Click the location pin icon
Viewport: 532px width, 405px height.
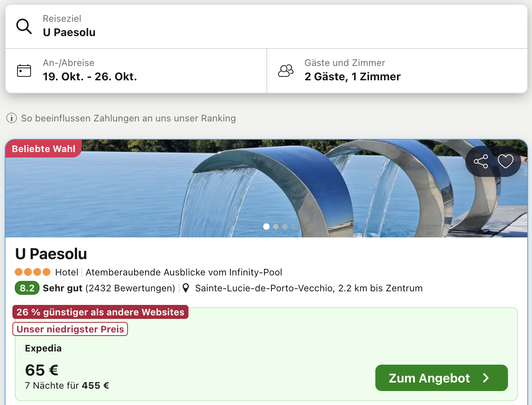click(x=186, y=288)
